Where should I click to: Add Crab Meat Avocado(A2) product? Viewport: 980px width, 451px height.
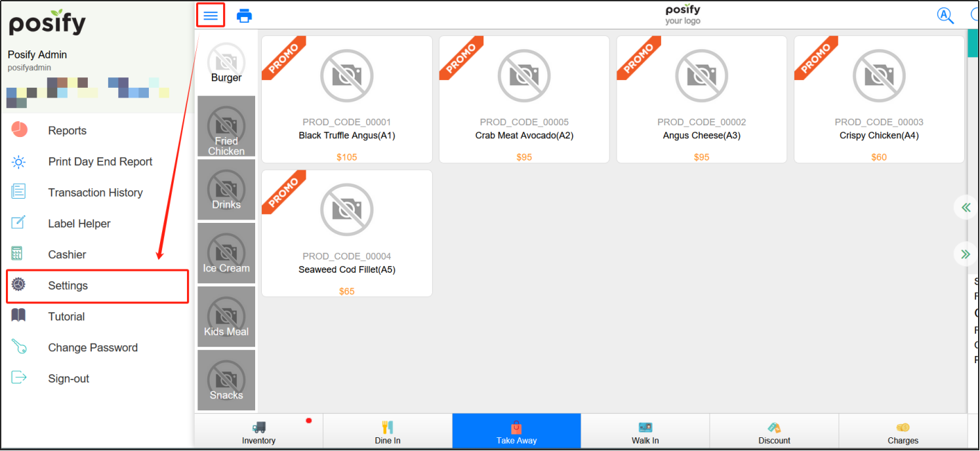click(524, 100)
